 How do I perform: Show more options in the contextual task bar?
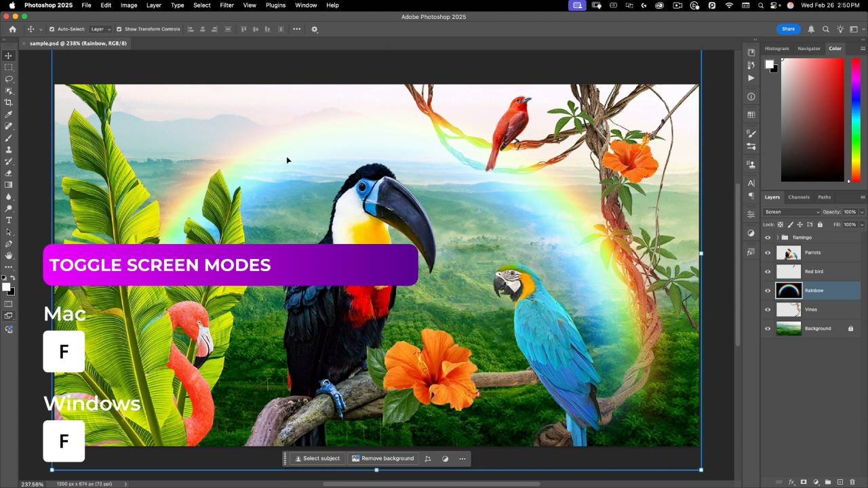tap(462, 459)
